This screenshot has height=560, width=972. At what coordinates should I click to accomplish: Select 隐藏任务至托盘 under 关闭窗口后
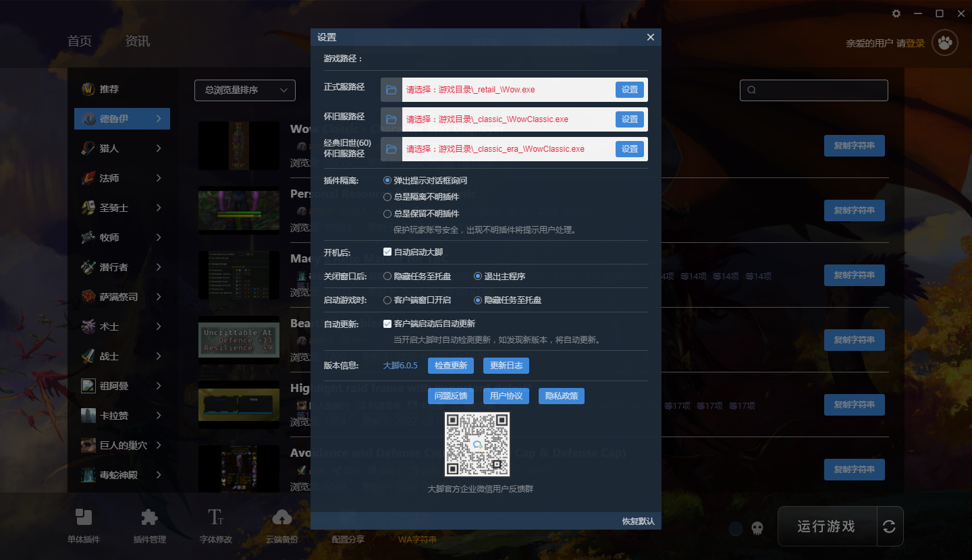(387, 276)
